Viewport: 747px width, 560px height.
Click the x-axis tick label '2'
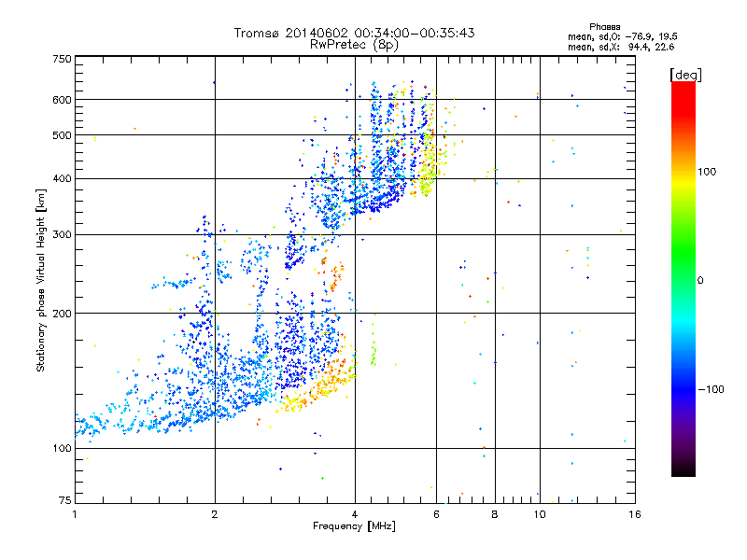[x=215, y=514]
